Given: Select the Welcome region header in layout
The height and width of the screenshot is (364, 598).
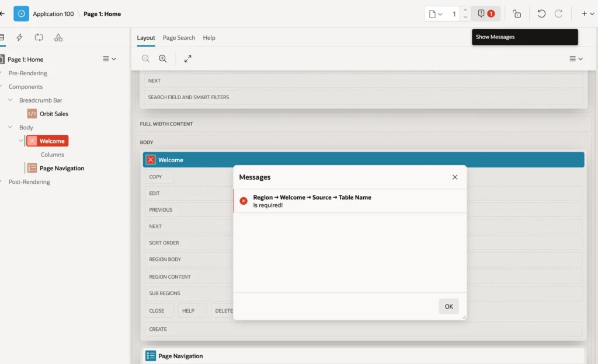Looking at the screenshot, I should [x=363, y=160].
